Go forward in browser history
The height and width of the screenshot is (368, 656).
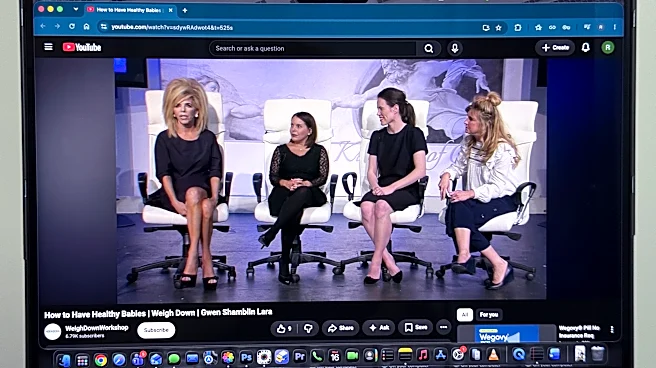click(x=57, y=26)
